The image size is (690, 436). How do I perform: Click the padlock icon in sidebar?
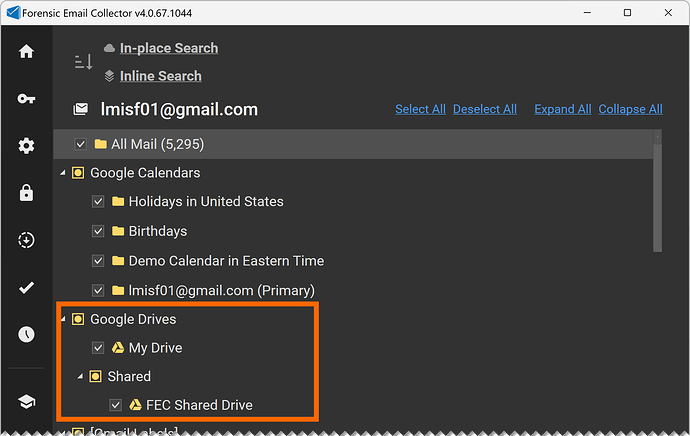click(x=27, y=194)
